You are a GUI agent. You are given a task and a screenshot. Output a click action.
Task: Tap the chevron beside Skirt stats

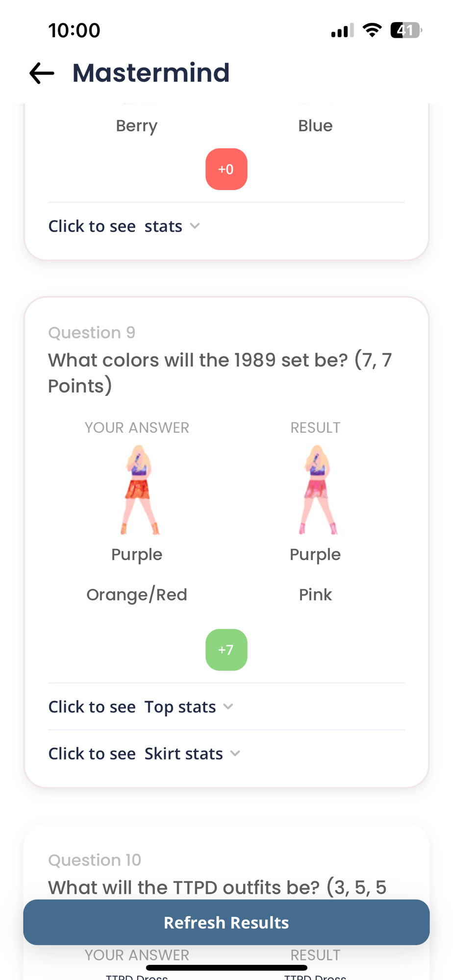pyautogui.click(x=235, y=753)
